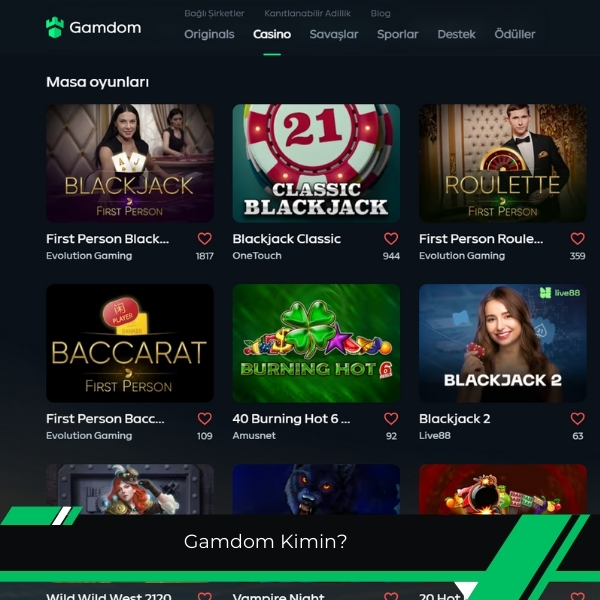Open Baccarat First Person thumbnail
Viewport: 600px width, 600px height.
(130, 343)
